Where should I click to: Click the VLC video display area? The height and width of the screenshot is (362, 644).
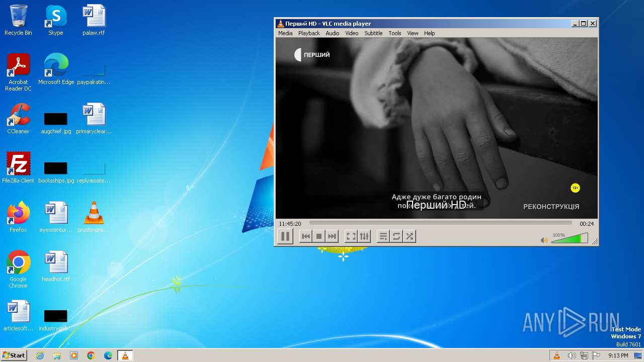click(x=437, y=128)
